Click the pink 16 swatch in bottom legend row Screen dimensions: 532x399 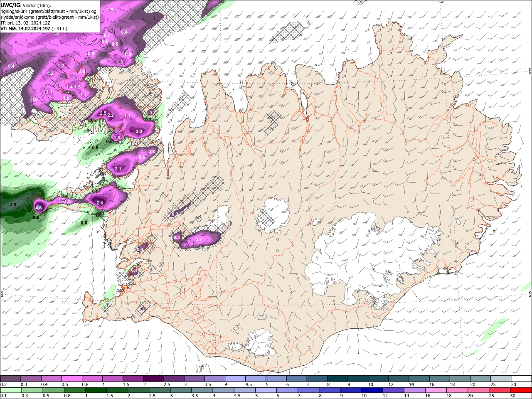(x=436, y=390)
